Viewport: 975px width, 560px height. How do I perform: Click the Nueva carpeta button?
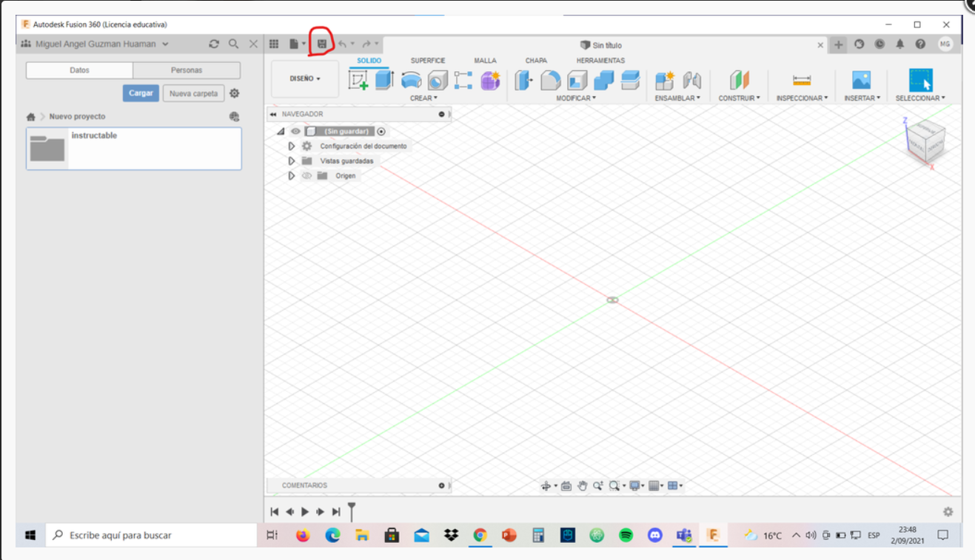click(193, 93)
